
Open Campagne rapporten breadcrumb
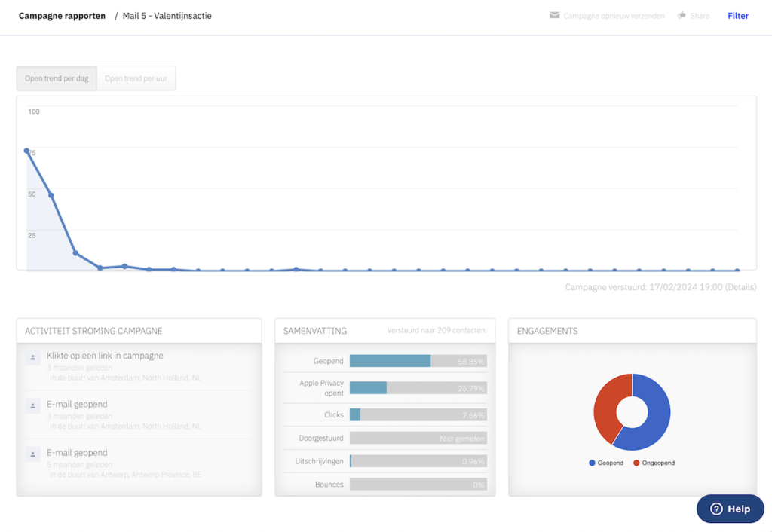[62, 16]
